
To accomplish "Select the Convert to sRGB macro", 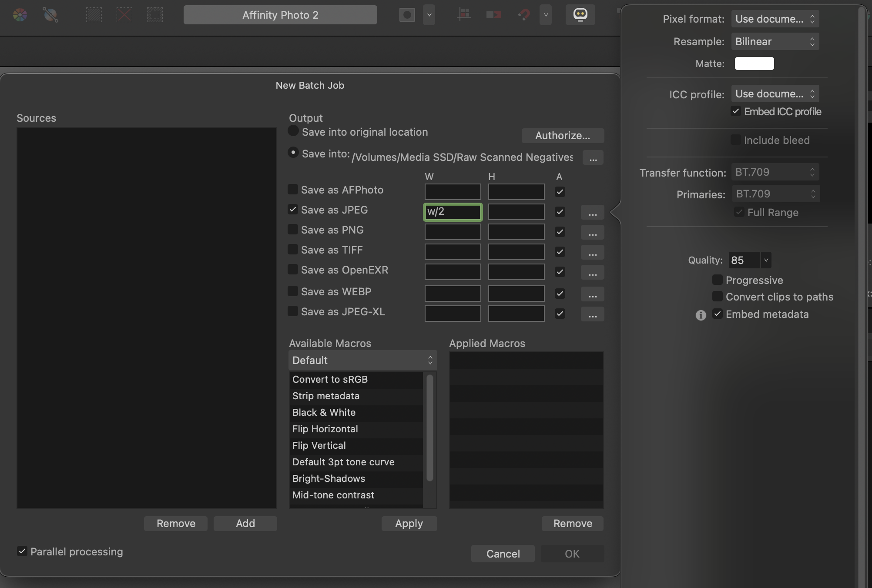I will coord(356,380).
